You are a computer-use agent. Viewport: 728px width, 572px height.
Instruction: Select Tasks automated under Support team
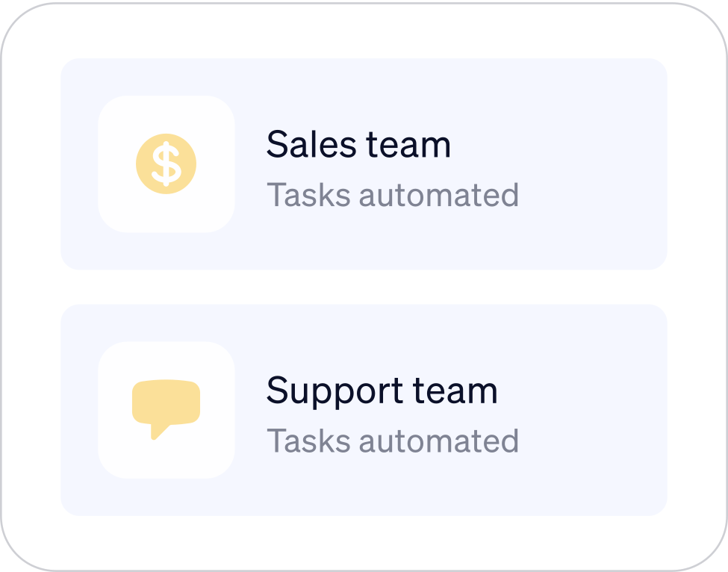click(393, 440)
